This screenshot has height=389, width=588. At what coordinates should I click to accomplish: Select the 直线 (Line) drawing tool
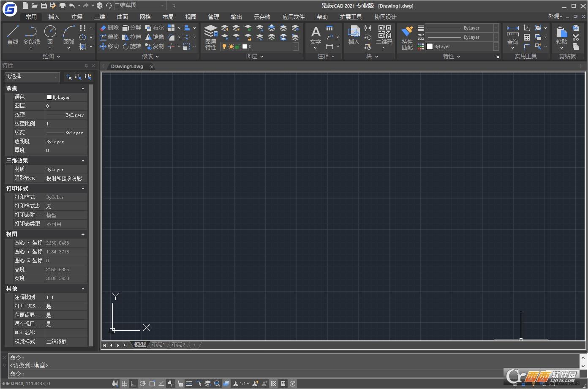pyautogui.click(x=13, y=35)
